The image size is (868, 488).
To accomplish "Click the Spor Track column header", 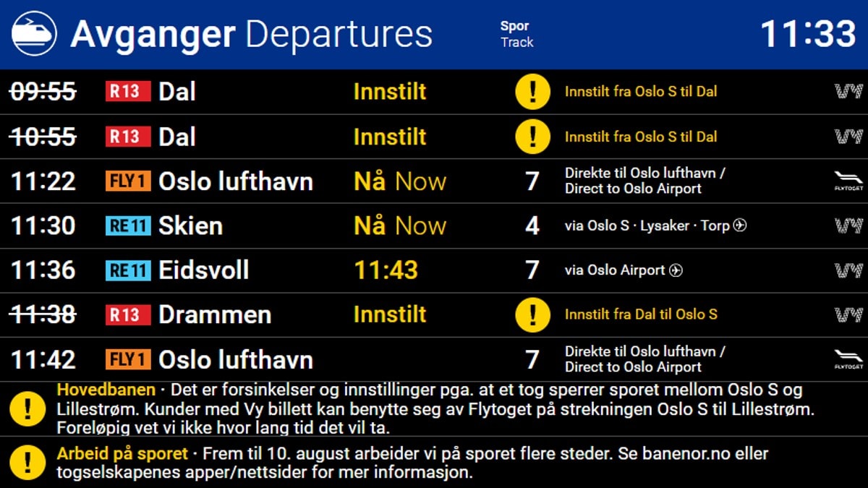I will 516,34.
